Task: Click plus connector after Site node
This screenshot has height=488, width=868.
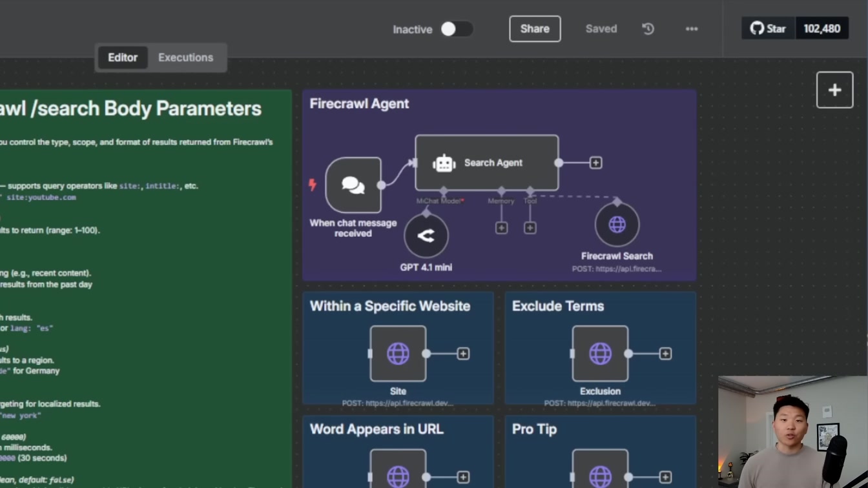Action: coord(463,354)
